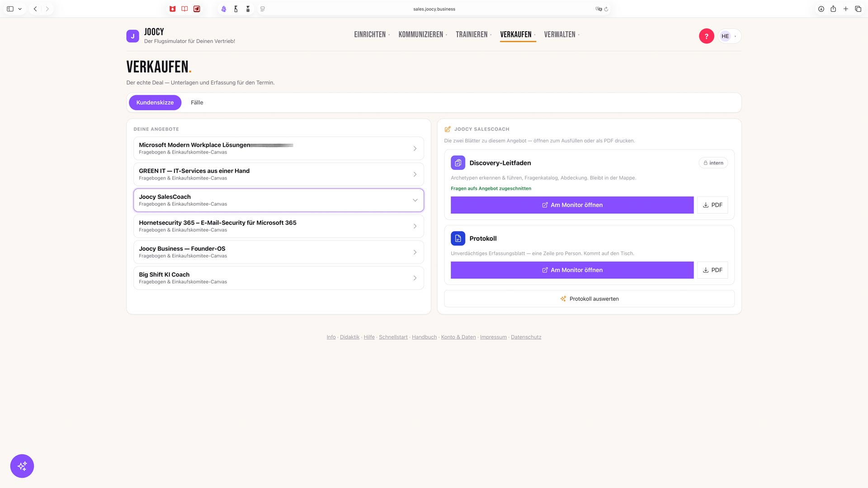Expand the Big Shift KI Coach offer
The height and width of the screenshot is (488, 868).
278,278
